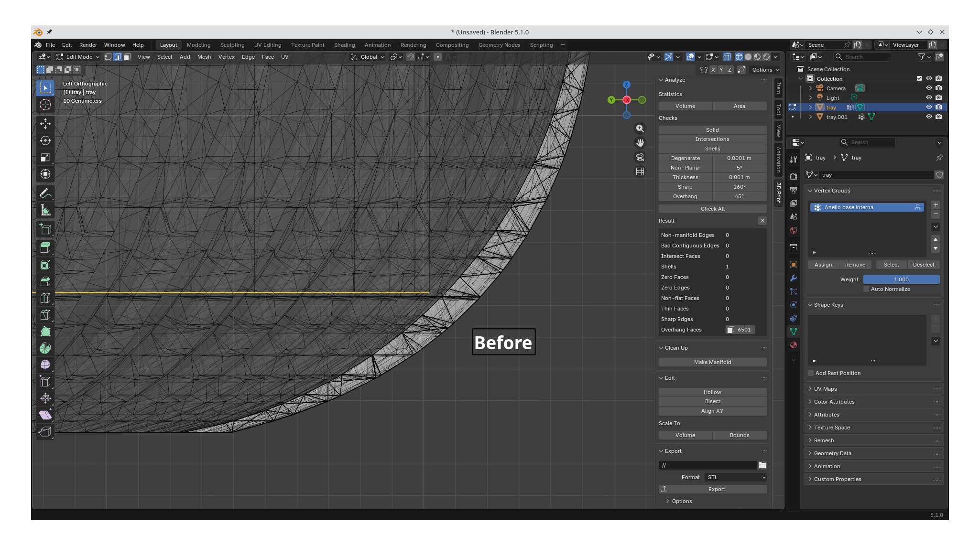Screen dimensions: 980x557
Task: Toggle camera view icon in viewport
Action: (640, 157)
